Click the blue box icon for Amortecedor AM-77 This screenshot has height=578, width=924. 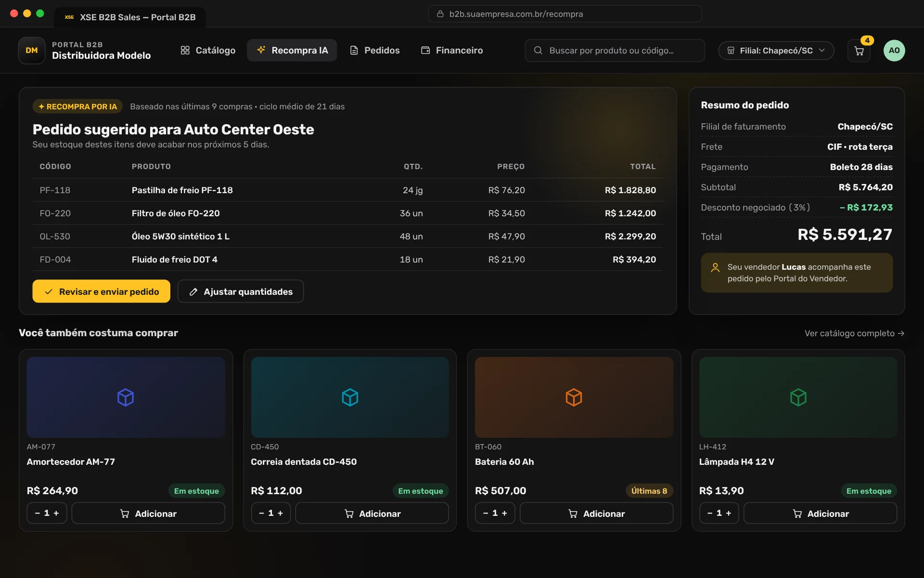pos(126,397)
